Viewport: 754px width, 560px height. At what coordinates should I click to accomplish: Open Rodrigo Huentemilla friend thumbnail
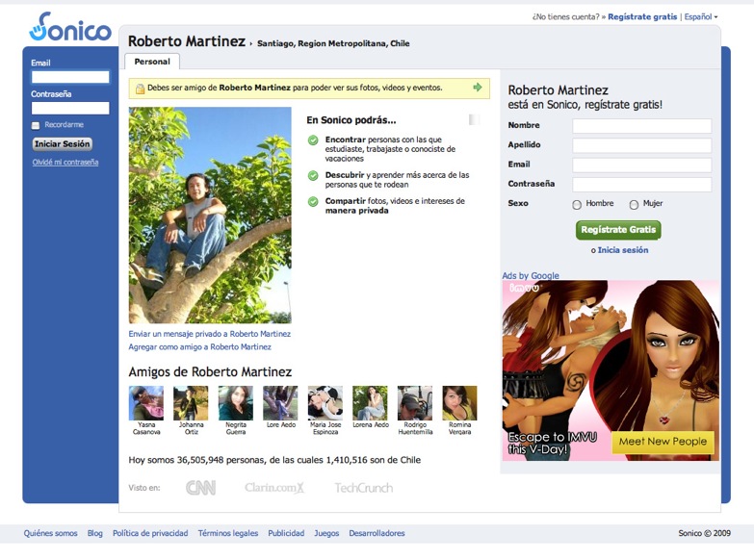pyautogui.click(x=414, y=403)
